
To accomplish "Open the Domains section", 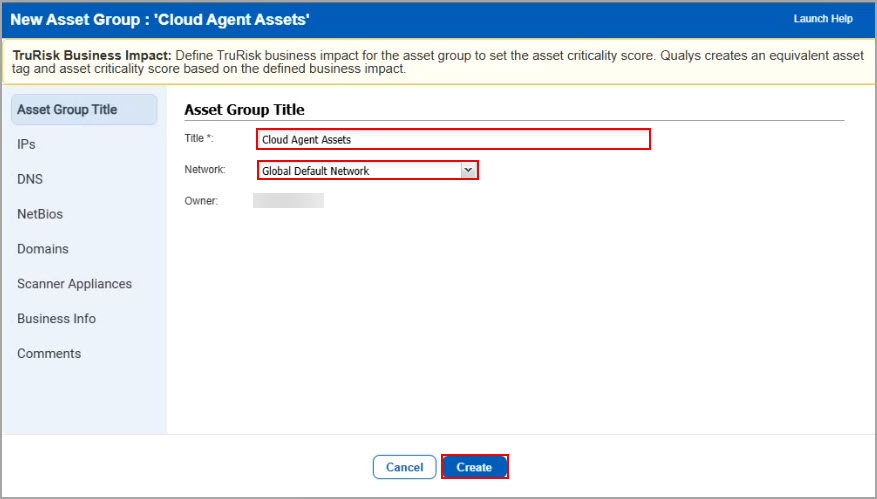I will tap(43, 249).
